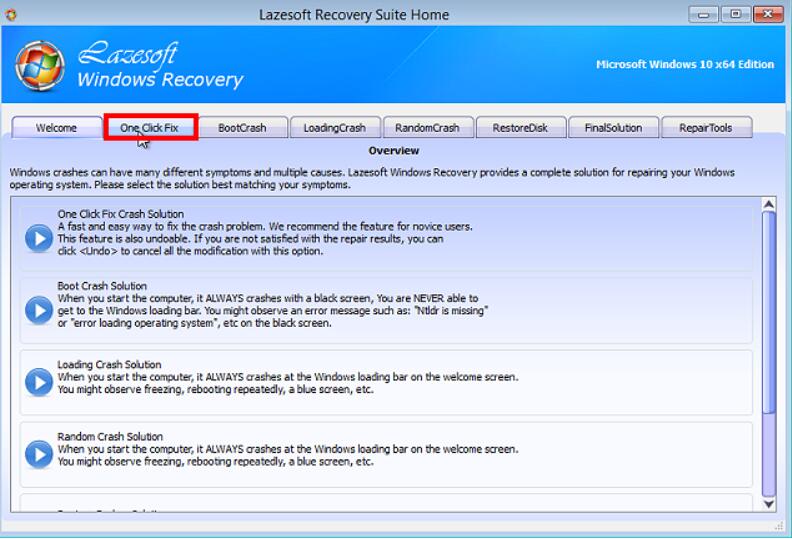Viewport: 792px width, 539px height.
Task: Click the scrollbar up arrow in the solutions list
Action: tap(768, 205)
